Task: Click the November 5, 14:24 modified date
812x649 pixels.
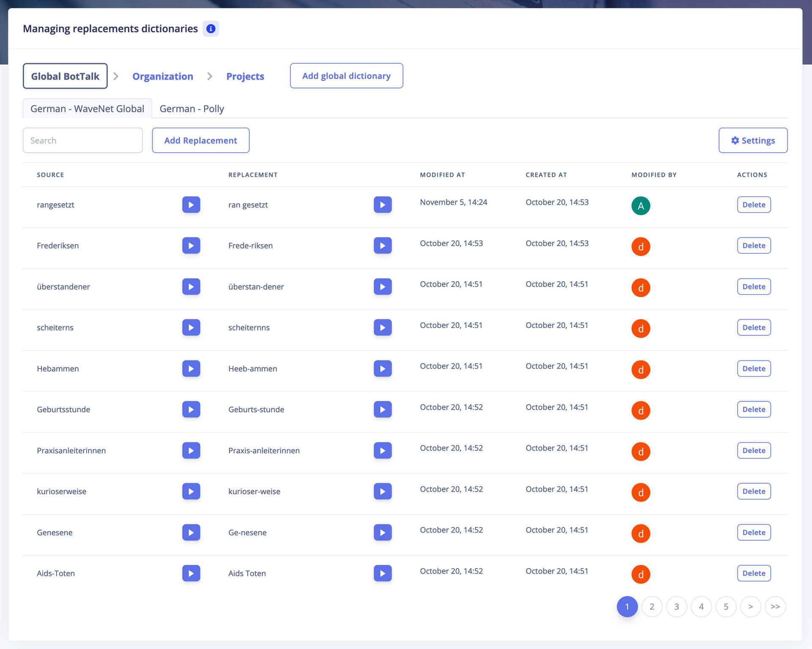Action: coord(453,203)
